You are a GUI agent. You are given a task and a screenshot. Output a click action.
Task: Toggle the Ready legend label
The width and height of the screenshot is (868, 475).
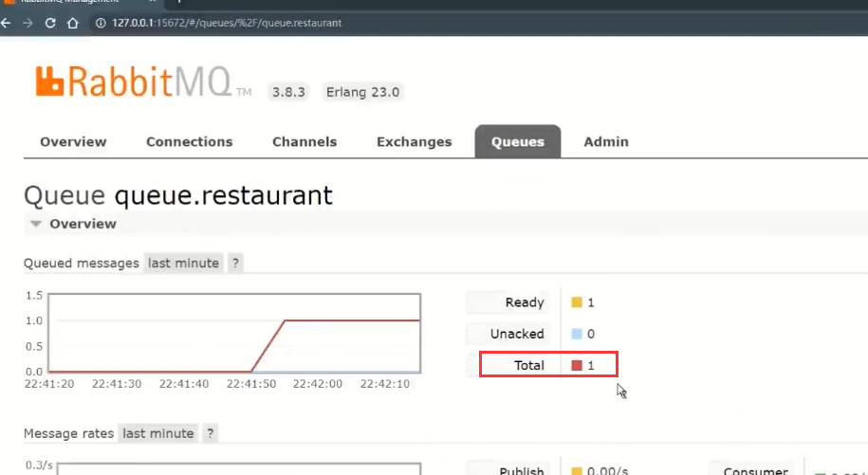coord(508,302)
